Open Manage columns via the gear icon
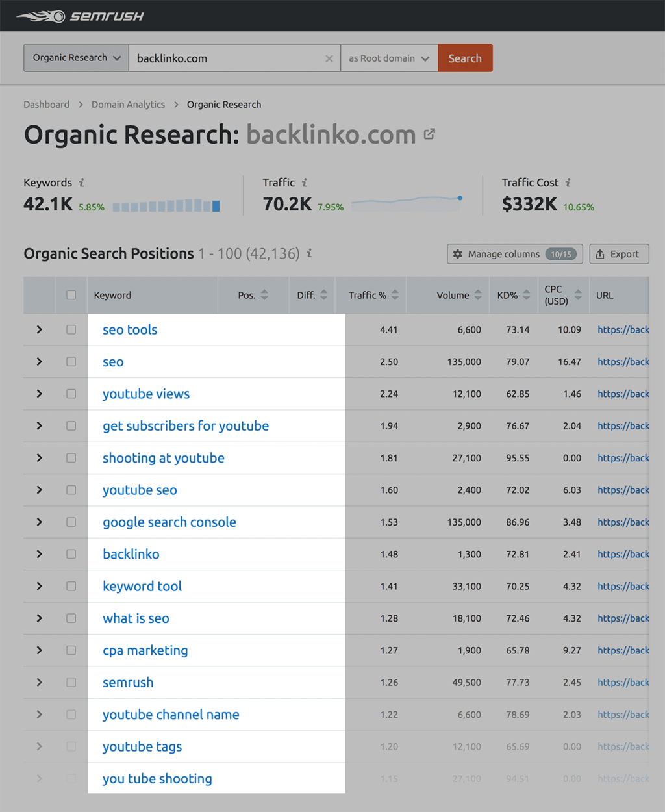665x812 pixels. click(458, 254)
